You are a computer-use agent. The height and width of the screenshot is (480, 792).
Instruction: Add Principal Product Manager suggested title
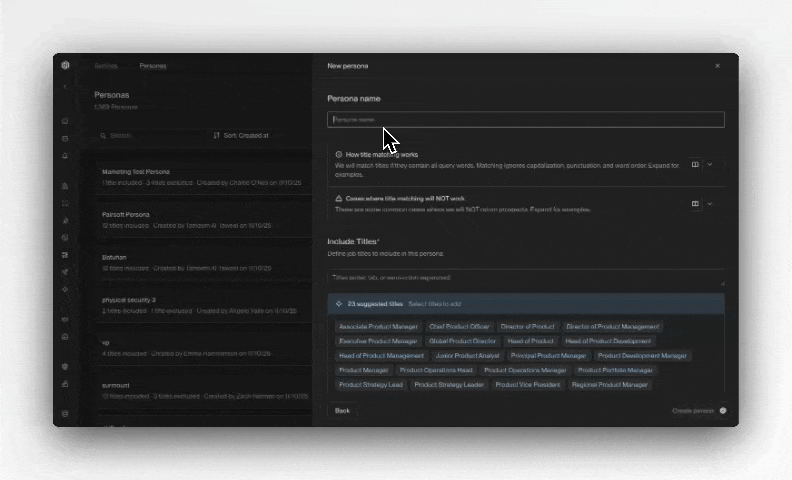[x=548, y=356]
